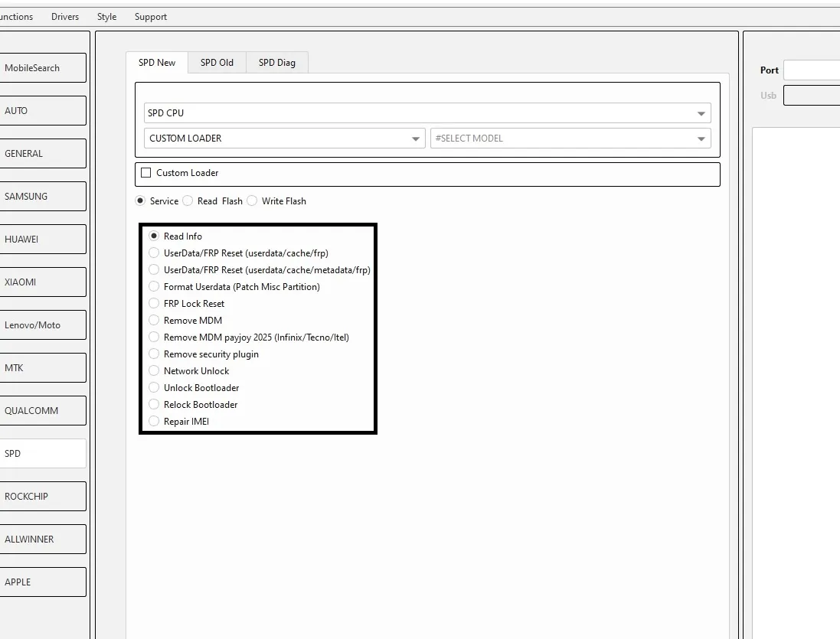Select the QUALCOMM sidebar button
This screenshot has height=639, width=840.
pos(42,411)
